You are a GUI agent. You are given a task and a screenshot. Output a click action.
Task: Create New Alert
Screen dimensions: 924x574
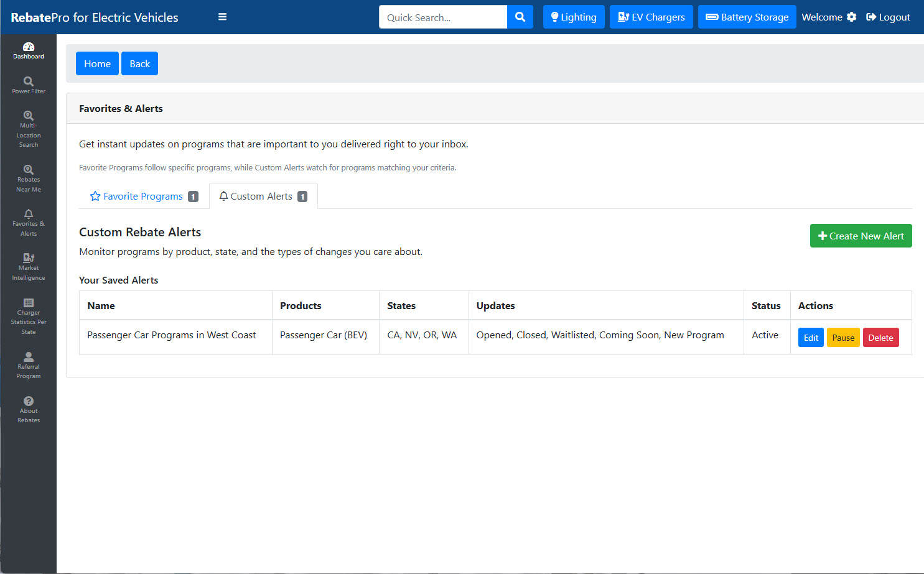861,236
